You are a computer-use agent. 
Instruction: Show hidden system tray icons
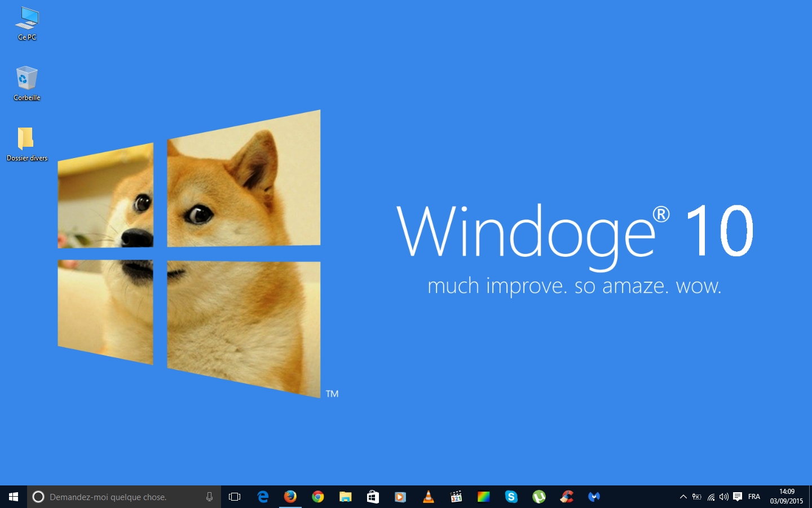(x=683, y=497)
